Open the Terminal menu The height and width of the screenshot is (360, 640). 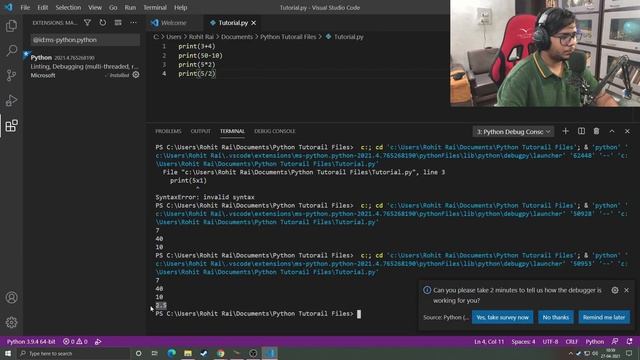pyautogui.click(x=155, y=7)
